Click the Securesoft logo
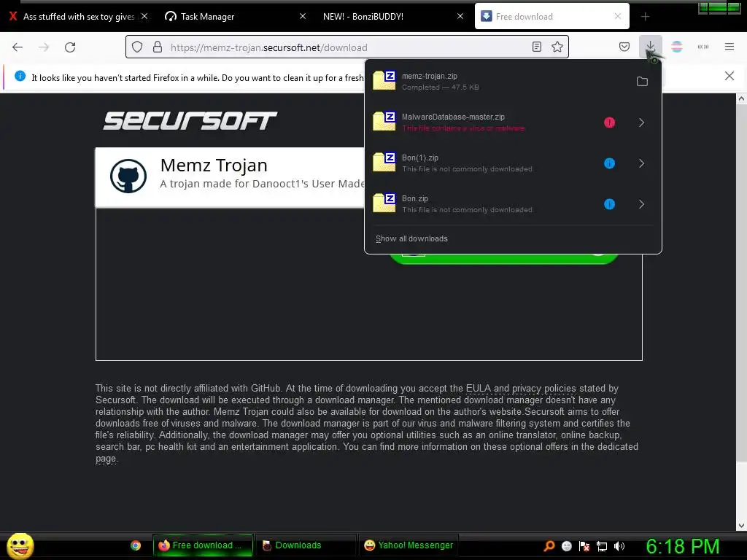Screen dimensions: 747x560 190,120
